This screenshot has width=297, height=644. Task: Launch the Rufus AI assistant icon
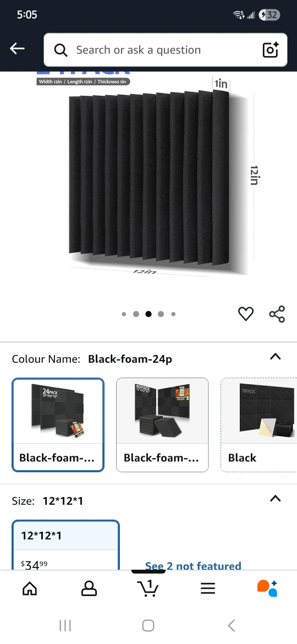(x=267, y=588)
